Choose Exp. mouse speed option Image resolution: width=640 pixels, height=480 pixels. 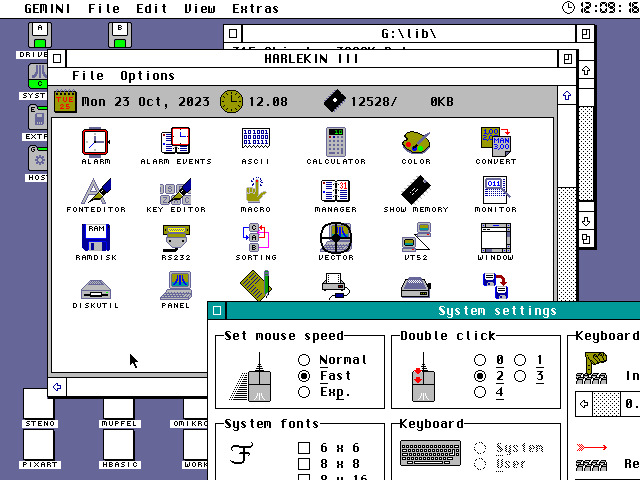304,392
